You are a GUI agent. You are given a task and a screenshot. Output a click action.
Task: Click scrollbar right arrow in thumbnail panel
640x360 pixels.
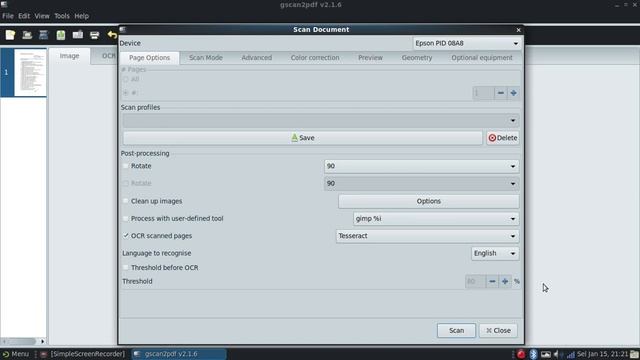pos(42,341)
